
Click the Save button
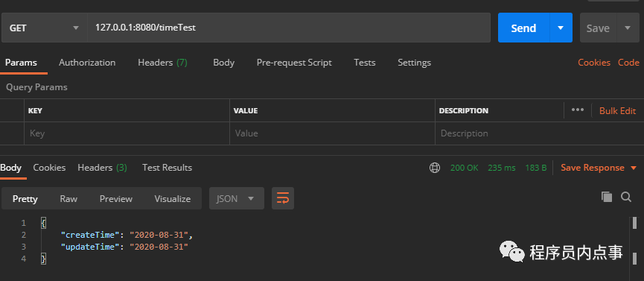pyautogui.click(x=598, y=28)
